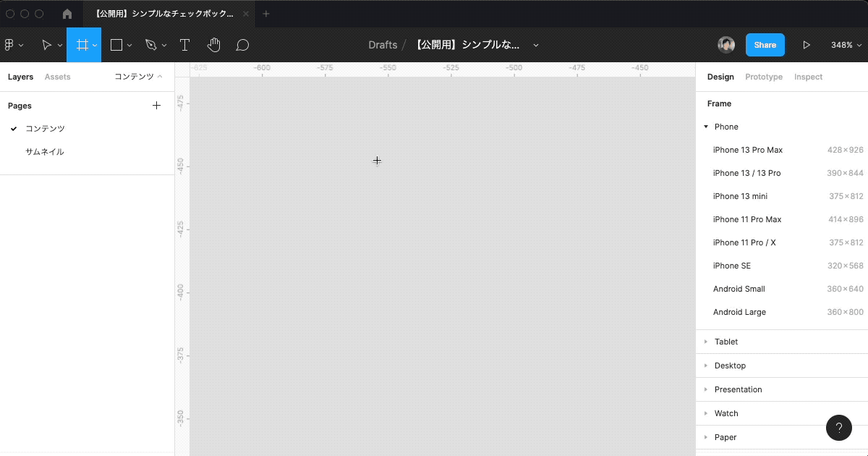Open the Drafts breadcrumb link
868x456 pixels.
coord(383,44)
